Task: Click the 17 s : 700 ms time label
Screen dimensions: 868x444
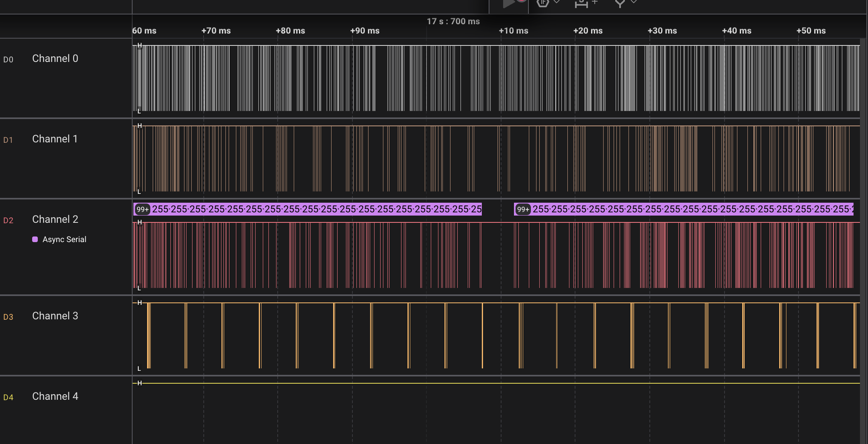Action: click(x=453, y=21)
